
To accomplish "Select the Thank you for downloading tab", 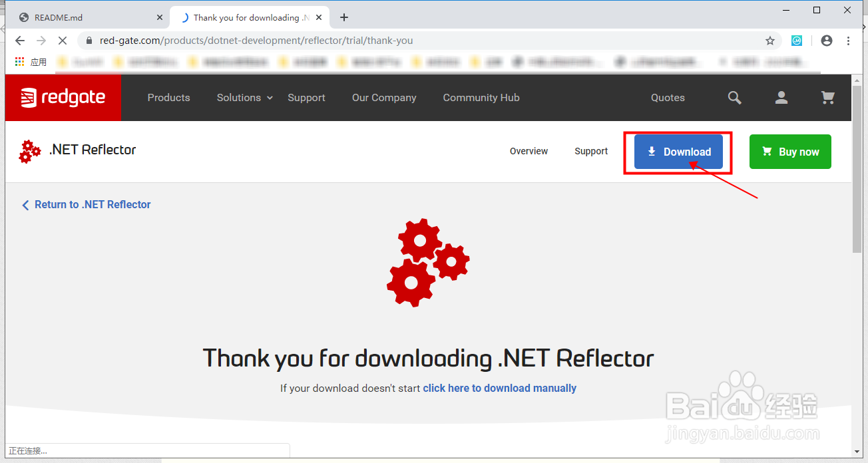I will tap(250, 17).
